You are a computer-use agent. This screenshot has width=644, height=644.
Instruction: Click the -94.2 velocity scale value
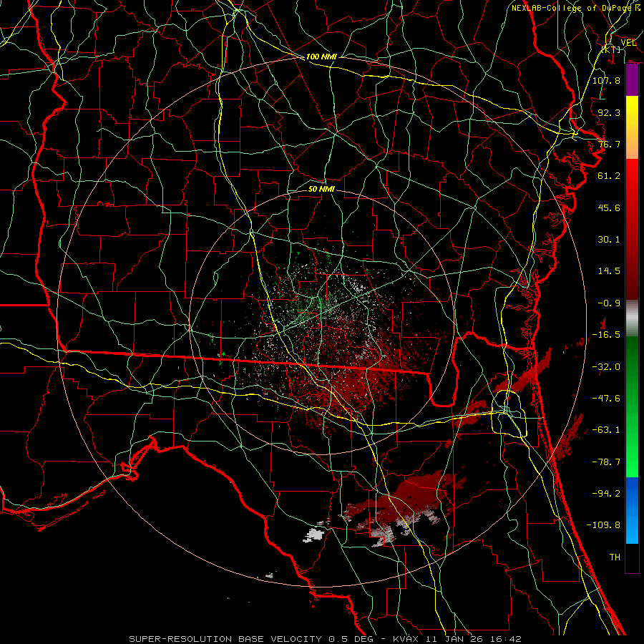pos(606,494)
